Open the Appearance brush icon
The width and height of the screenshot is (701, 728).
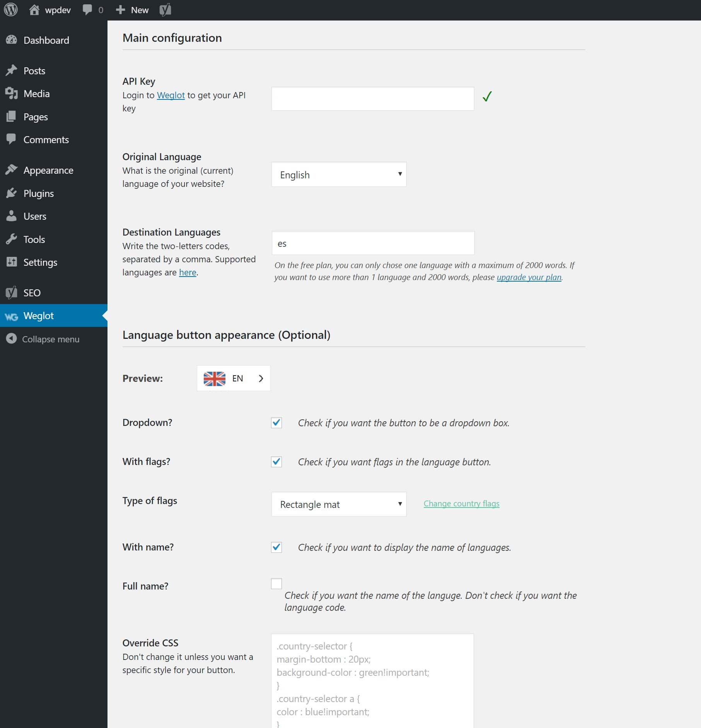click(x=12, y=170)
